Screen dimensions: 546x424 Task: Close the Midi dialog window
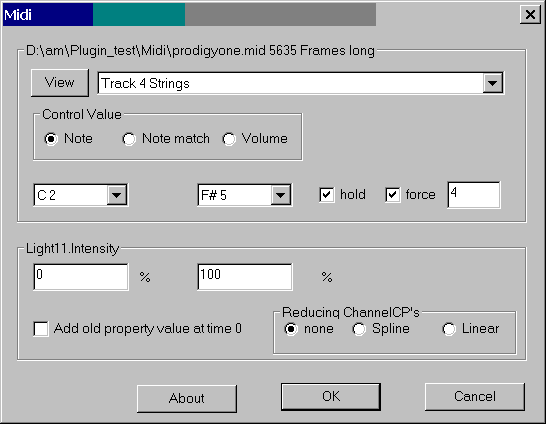pyautogui.click(x=530, y=15)
